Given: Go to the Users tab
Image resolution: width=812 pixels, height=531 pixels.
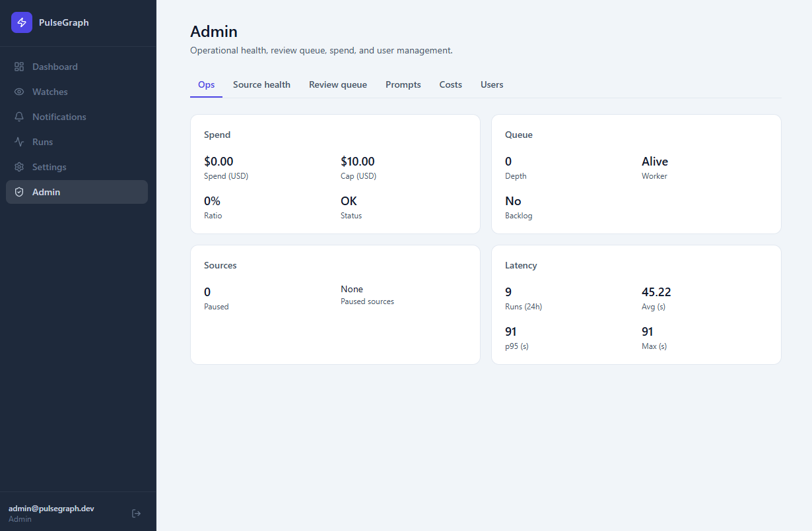Looking at the screenshot, I should point(492,84).
